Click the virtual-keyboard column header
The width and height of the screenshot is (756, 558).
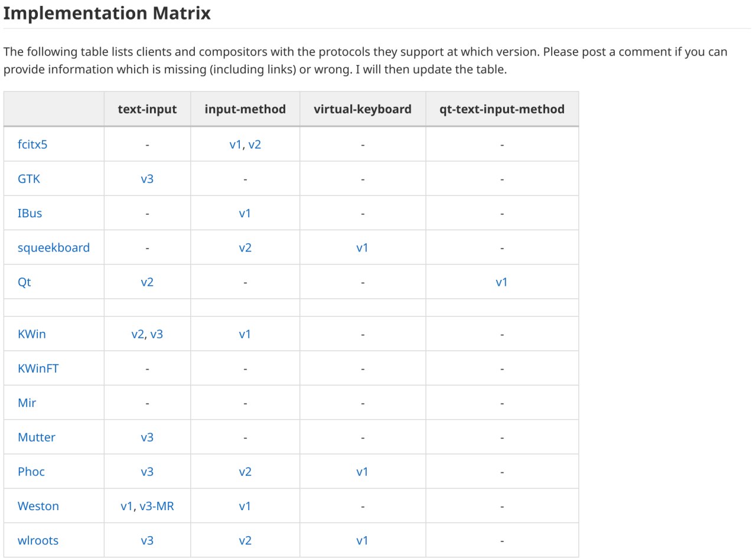(x=363, y=109)
